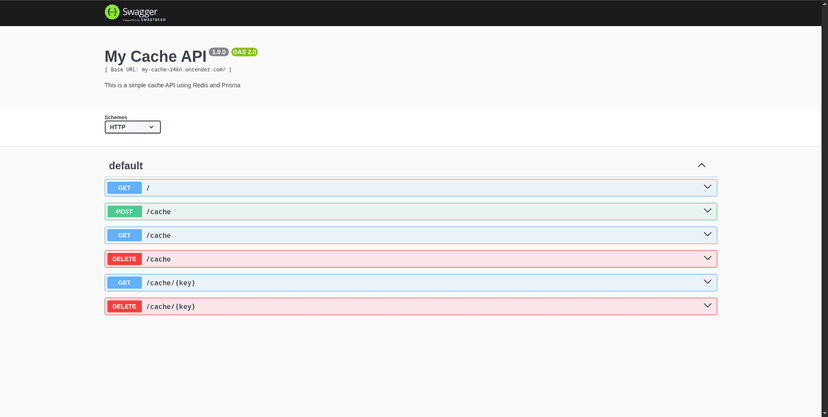Click the OAS 2.0 badge

(245, 51)
